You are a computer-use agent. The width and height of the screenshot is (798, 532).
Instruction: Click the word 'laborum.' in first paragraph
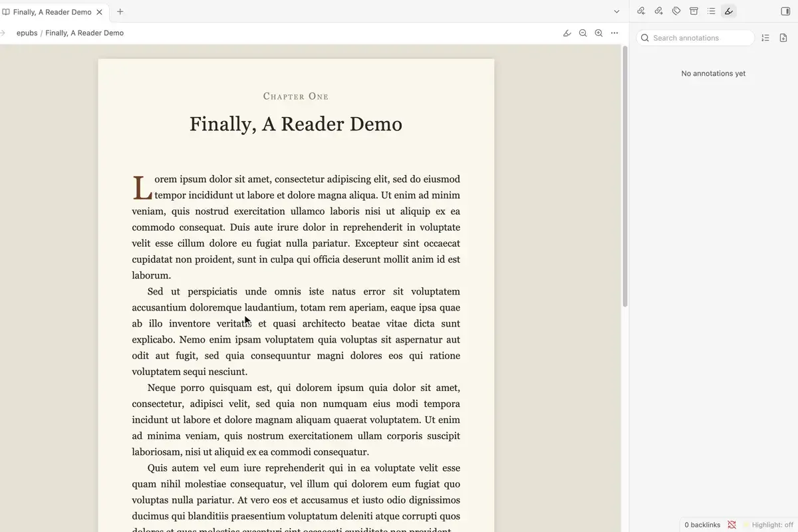point(152,275)
